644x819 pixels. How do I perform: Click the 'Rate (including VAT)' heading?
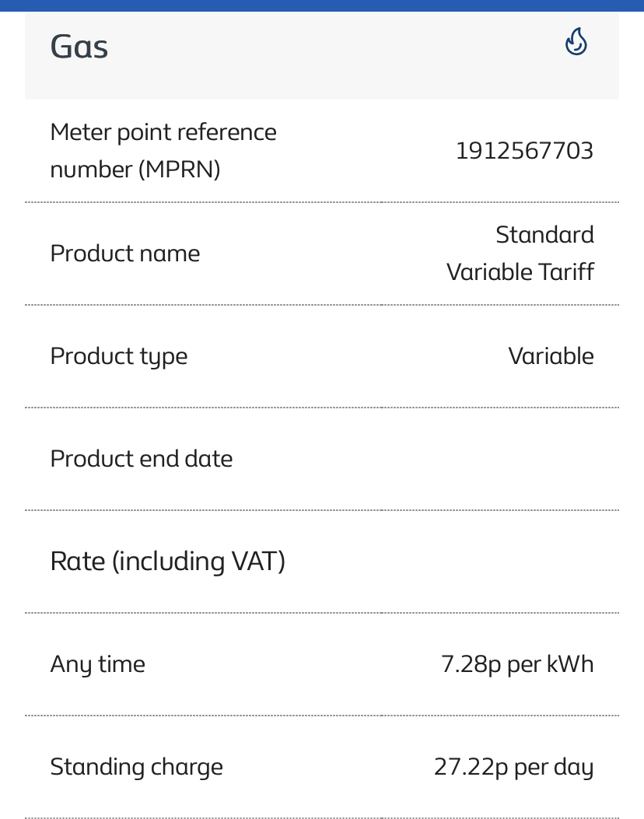(x=168, y=561)
